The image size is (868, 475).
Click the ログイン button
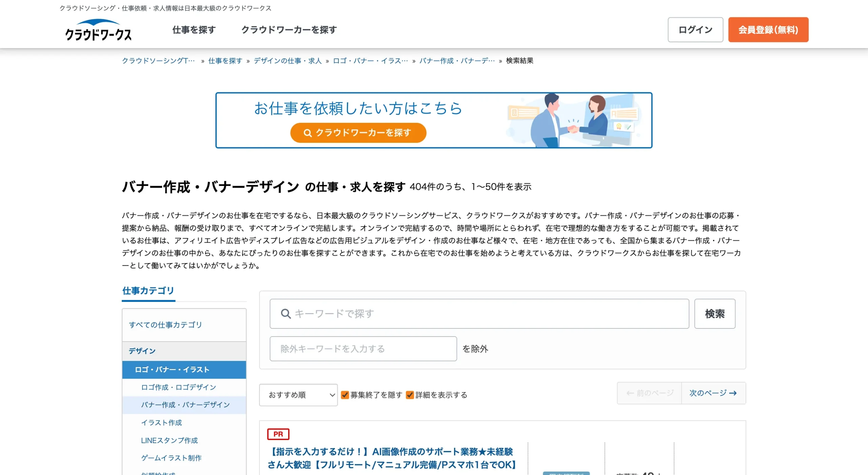point(695,30)
